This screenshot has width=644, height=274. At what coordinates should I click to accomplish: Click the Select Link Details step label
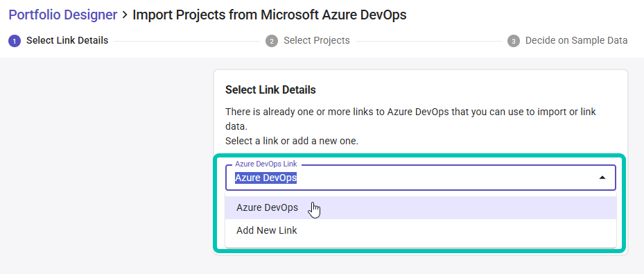click(x=67, y=41)
